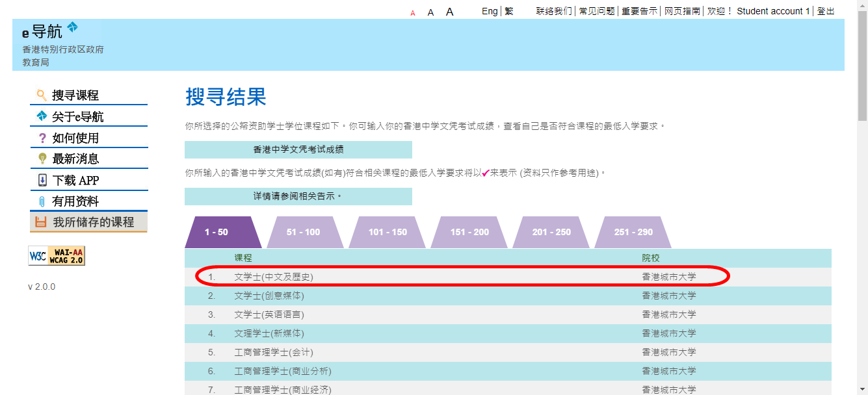Select the 51 - 100 results tab
Image resolution: width=868 pixels, height=395 pixels.
click(x=304, y=232)
